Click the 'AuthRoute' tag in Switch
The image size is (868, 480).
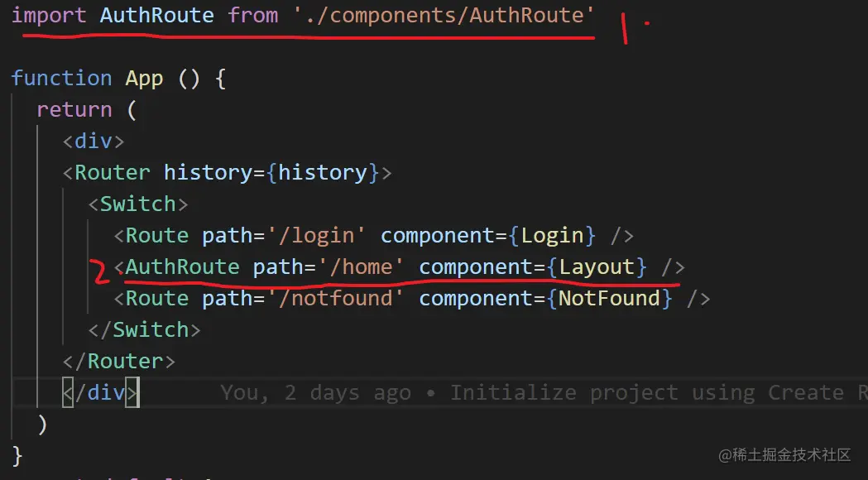[182, 267]
